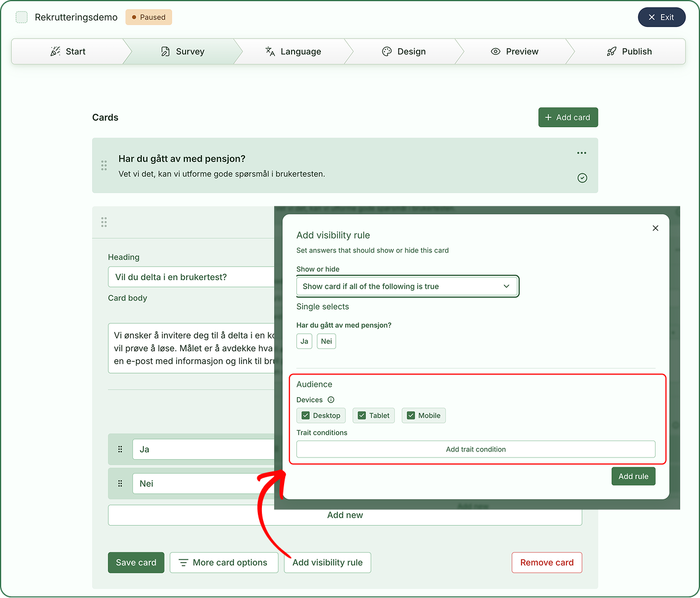The width and height of the screenshot is (700, 598).
Task: Open the three-dots menu on pension card
Action: (x=582, y=153)
